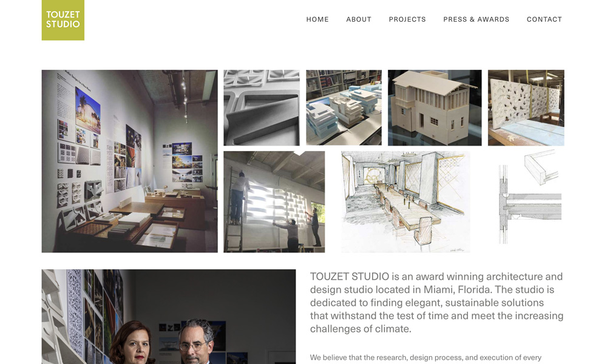Select the blue and white massing models photo
Image resolution: width=607 pixels, height=364 pixels.
click(344, 107)
